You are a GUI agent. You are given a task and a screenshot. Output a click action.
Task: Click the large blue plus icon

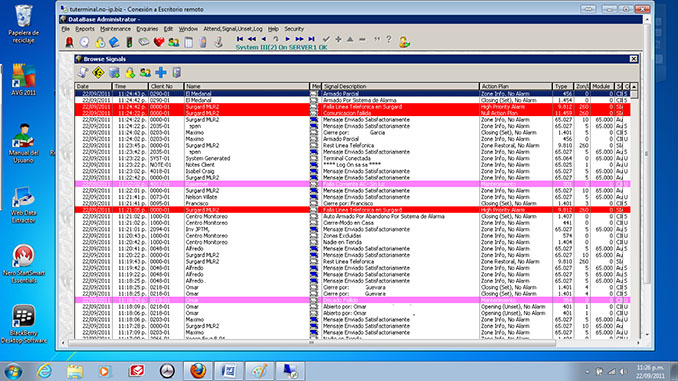coord(161,72)
